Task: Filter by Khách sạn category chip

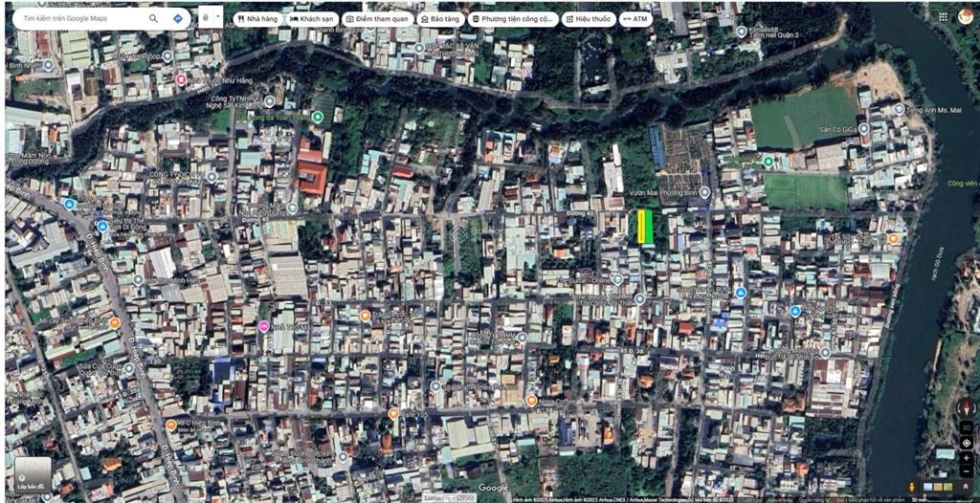Action: point(311,18)
